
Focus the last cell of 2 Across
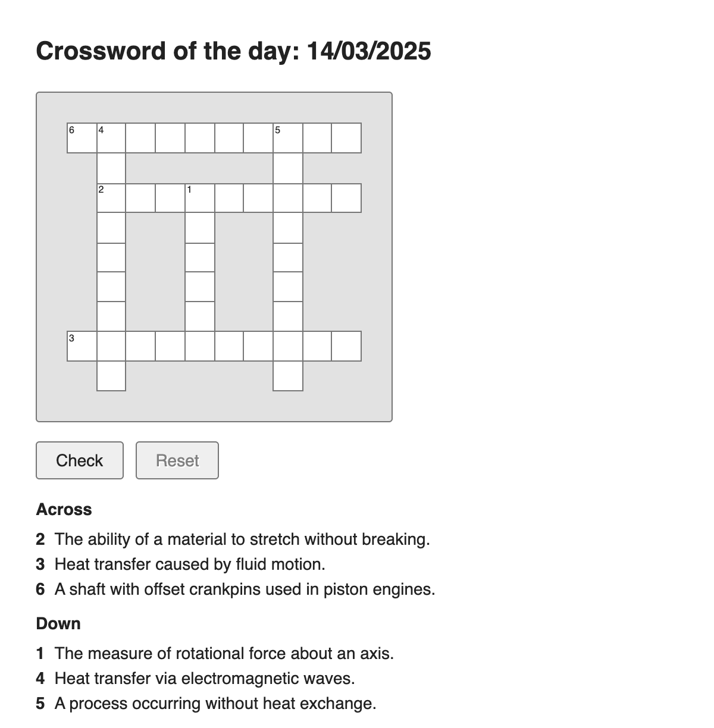(x=346, y=198)
